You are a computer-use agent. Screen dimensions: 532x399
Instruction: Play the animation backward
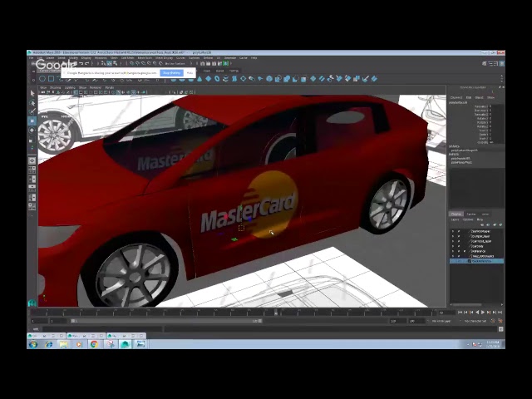[x=477, y=313]
